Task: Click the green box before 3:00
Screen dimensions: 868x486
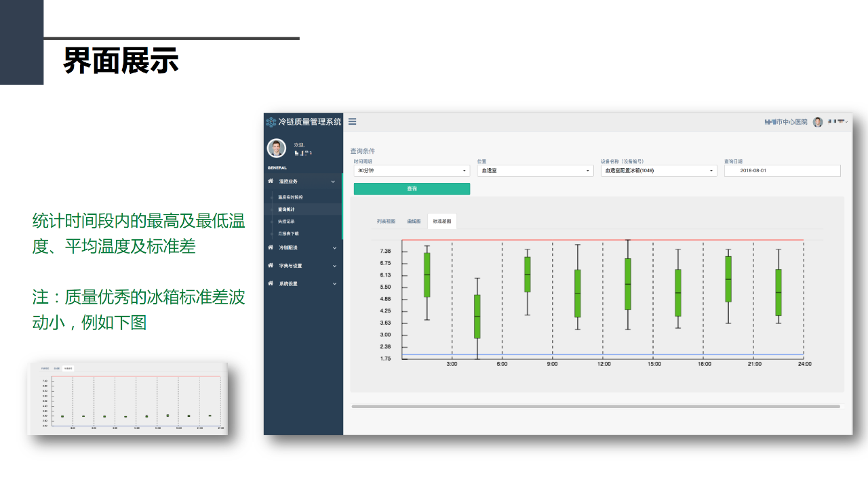Action: [427, 275]
